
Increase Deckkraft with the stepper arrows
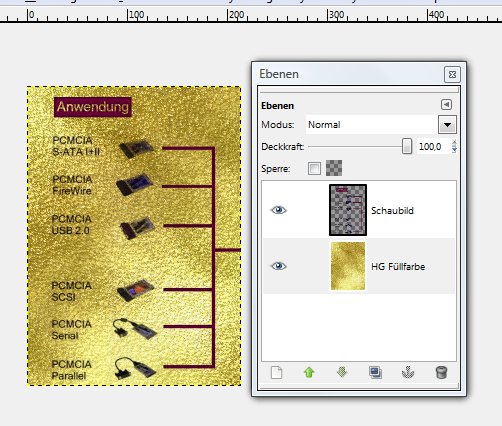(454, 146)
